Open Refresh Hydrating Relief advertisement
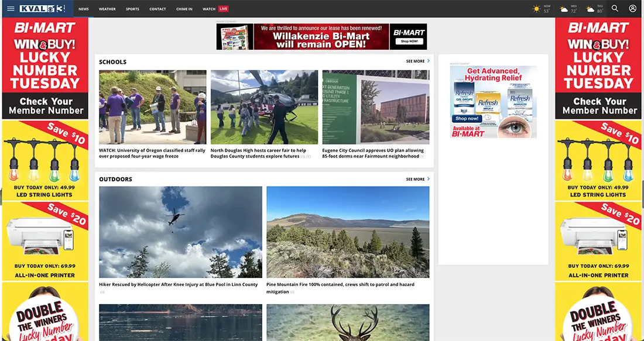The height and width of the screenshot is (341, 644). tap(494, 102)
